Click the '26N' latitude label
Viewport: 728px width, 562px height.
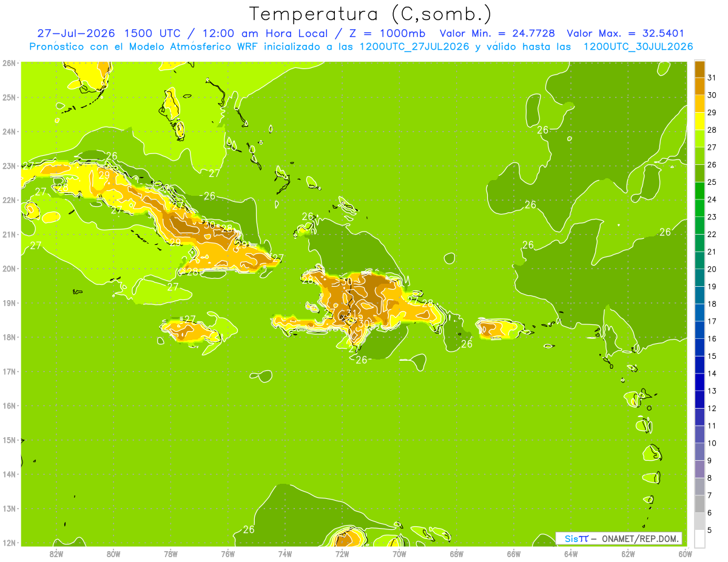pyautogui.click(x=9, y=62)
